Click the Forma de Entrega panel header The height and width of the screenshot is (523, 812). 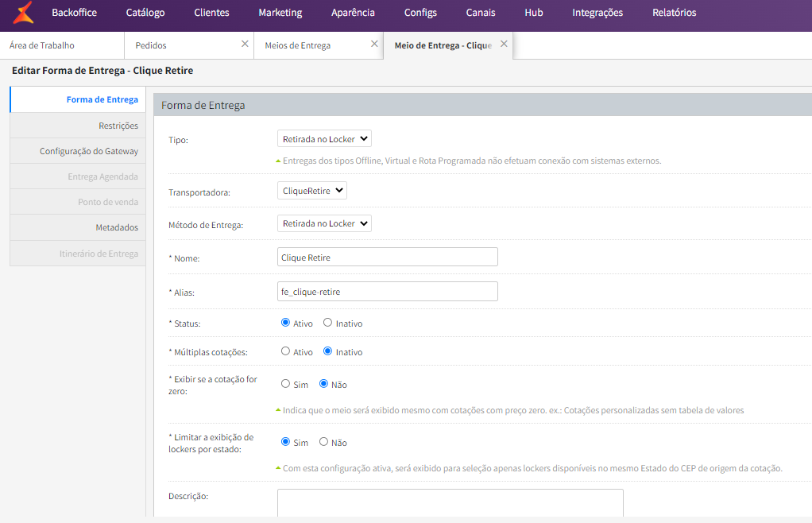coord(482,105)
